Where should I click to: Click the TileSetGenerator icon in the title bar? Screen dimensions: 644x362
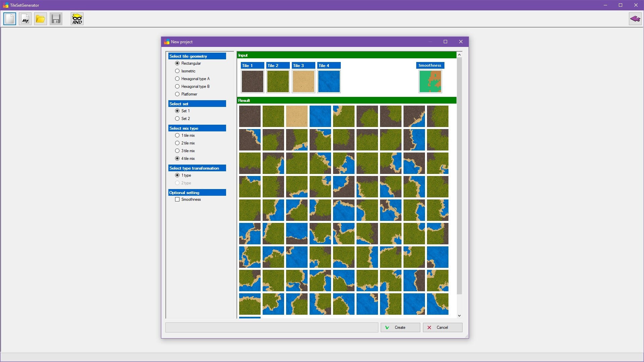(5, 5)
